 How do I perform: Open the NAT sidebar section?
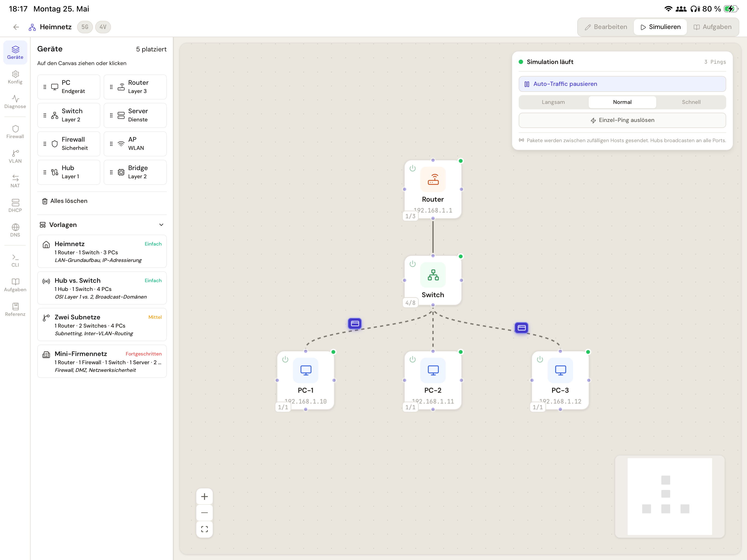[x=15, y=181]
